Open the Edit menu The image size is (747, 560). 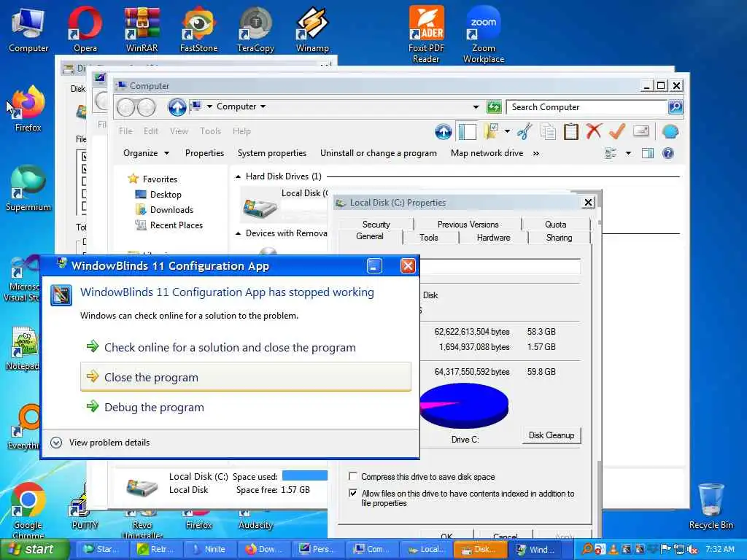pyautogui.click(x=150, y=131)
